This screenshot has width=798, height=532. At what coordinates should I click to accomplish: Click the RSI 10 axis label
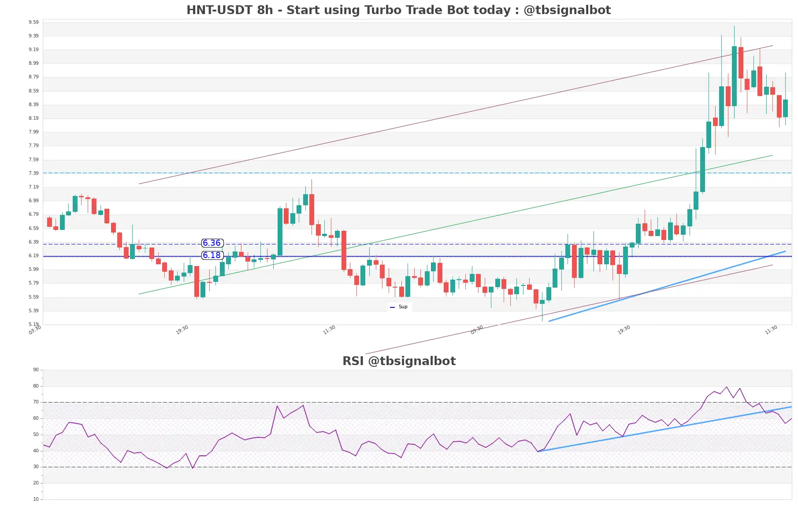coord(36,499)
